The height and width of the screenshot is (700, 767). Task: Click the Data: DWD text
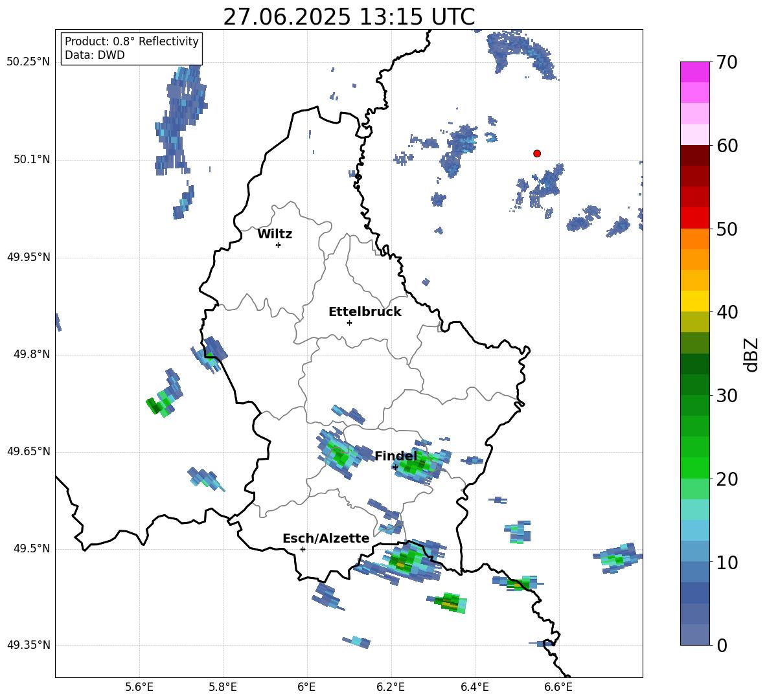point(95,55)
